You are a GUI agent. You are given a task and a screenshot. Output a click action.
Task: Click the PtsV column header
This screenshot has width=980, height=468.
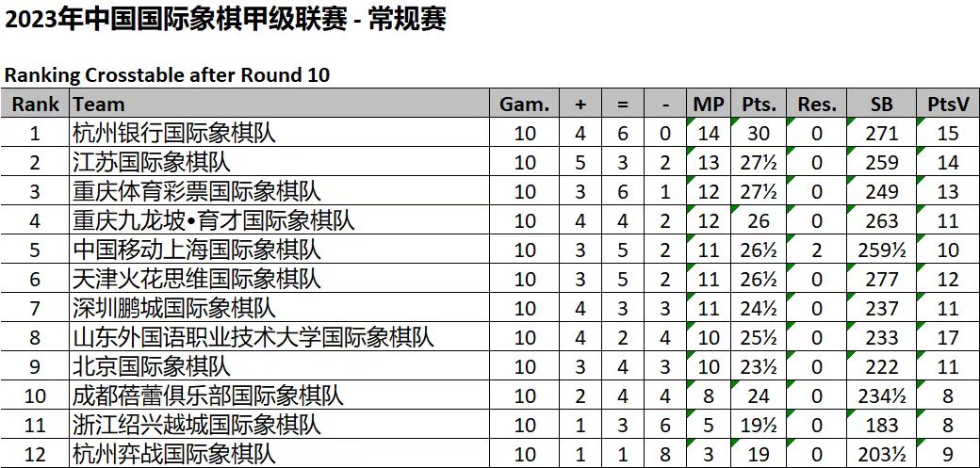pos(948,104)
